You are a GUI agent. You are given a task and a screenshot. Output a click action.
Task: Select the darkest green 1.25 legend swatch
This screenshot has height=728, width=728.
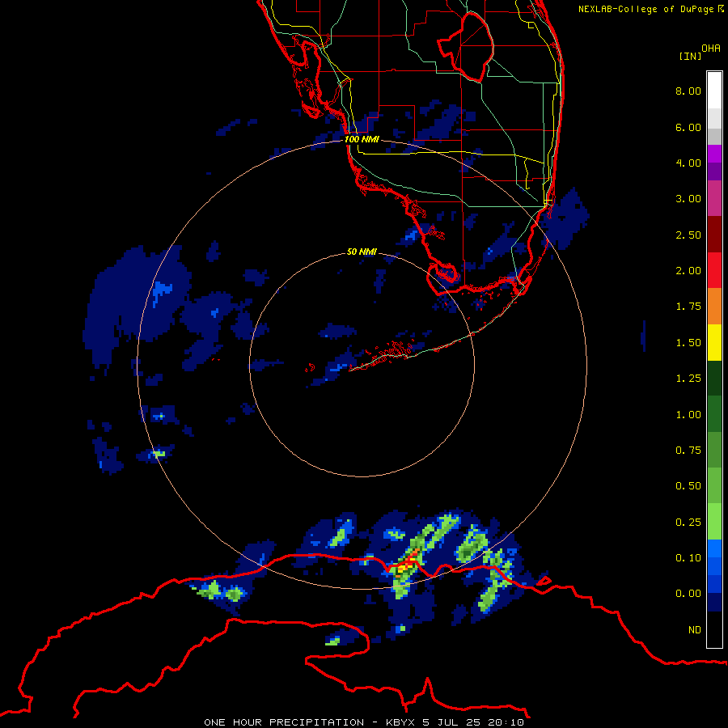714,379
